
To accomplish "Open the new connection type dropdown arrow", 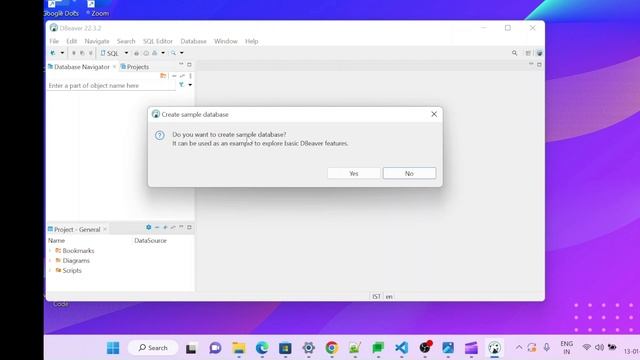I will coord(62,53).
